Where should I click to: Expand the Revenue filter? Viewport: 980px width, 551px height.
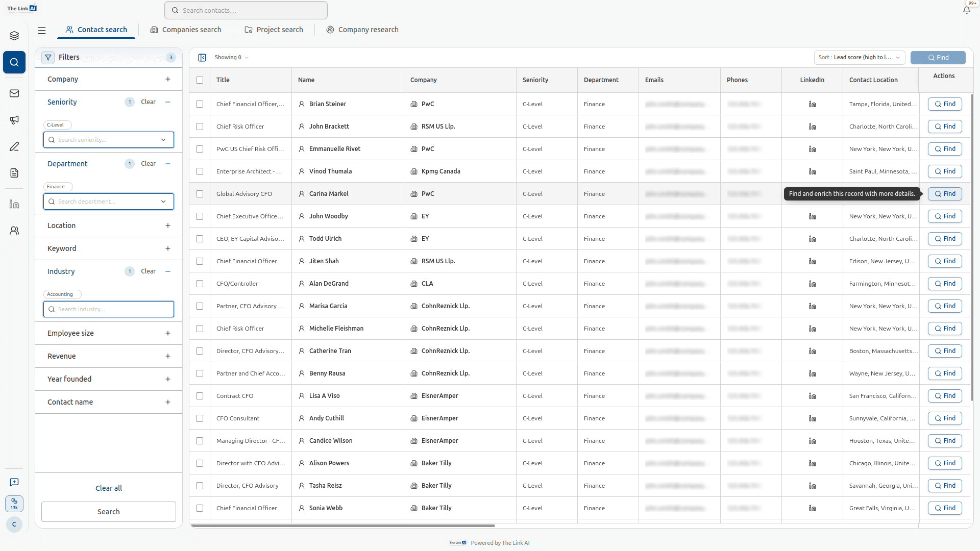coord(168,356)
